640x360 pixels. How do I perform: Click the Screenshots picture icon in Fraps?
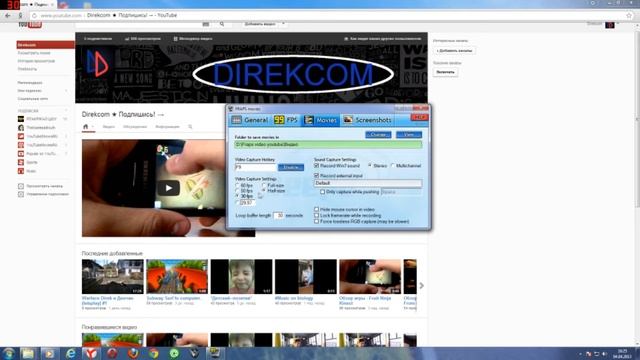(x=348, y=120)
